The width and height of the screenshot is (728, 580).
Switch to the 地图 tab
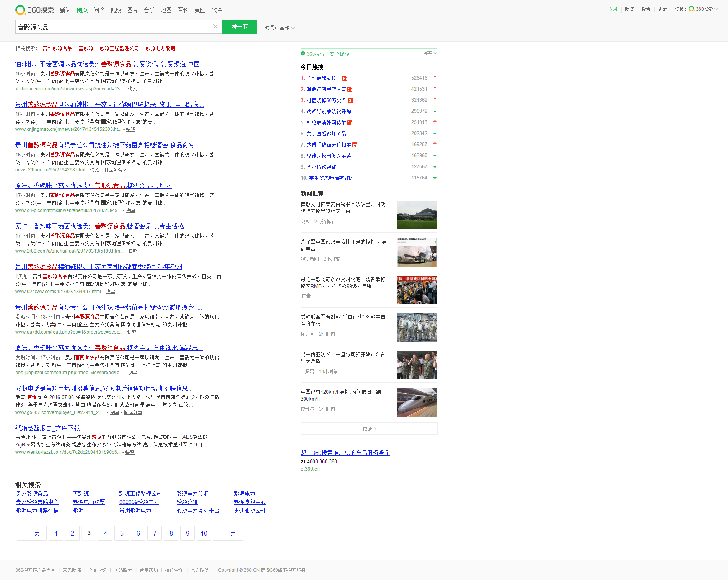pyautogui.click(x=166, y=10)
